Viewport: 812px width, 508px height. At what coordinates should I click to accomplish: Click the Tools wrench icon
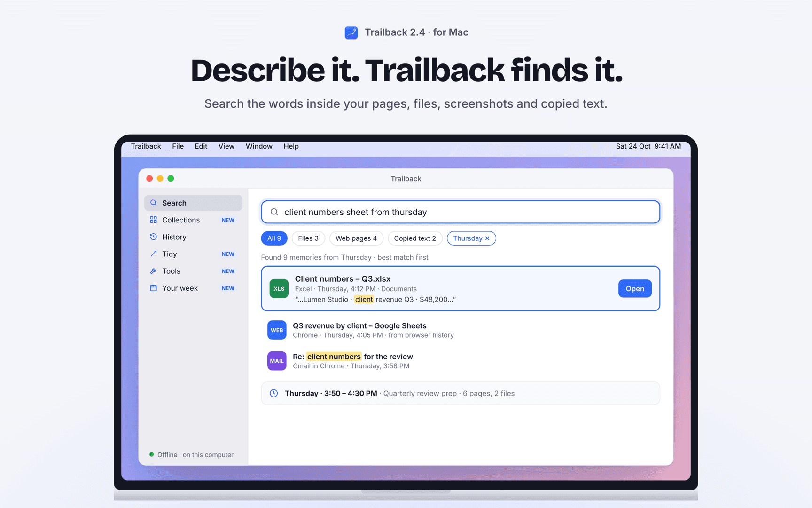153,271
